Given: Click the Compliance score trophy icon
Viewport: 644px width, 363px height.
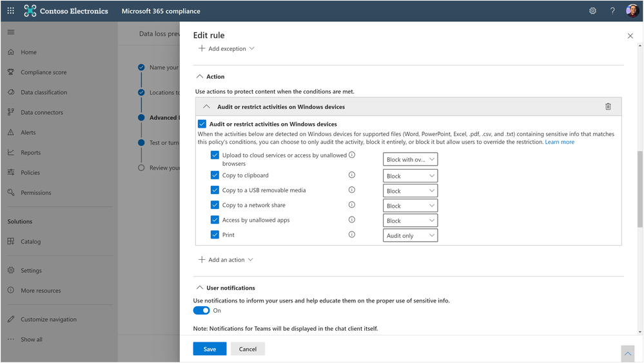Looking at the screenshot, I should [11, 72].
